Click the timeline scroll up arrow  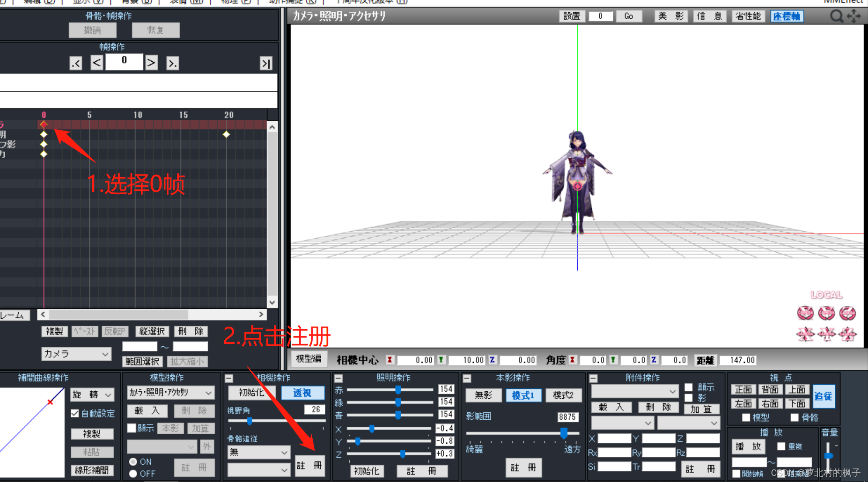[x=272, y=127]
